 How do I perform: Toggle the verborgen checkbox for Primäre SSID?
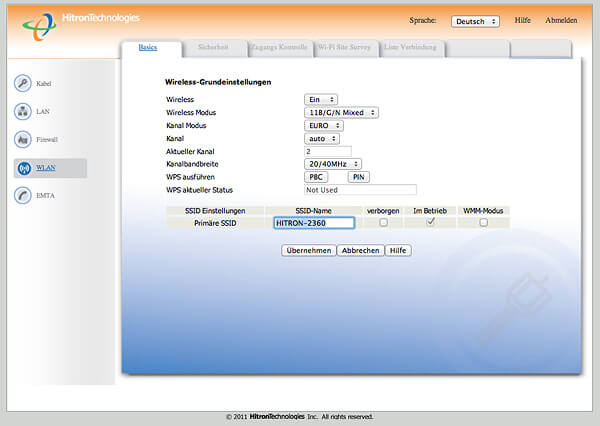pyautogui.click(x=383, y=223)
